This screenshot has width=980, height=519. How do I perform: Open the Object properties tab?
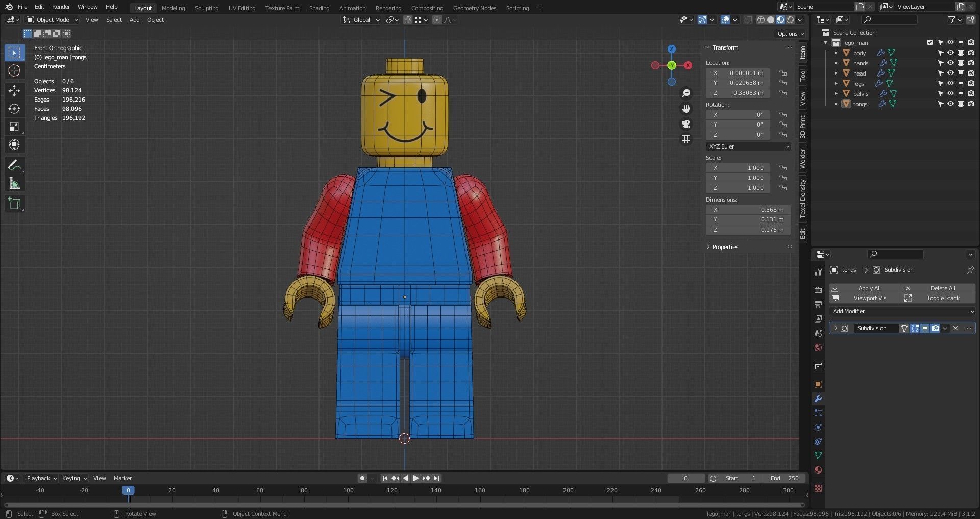click(818, 384)
